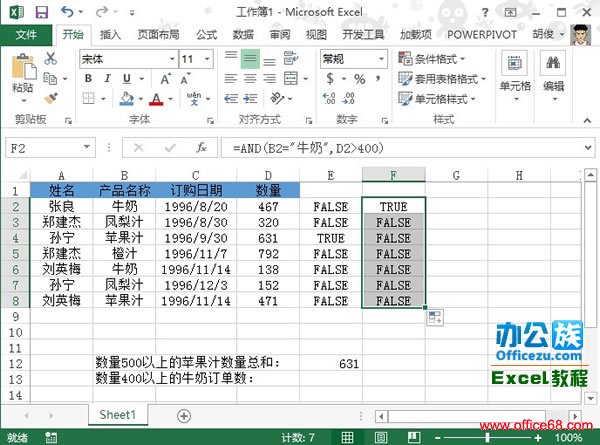The height and width of the screenshot is (445, 600).
Task: Click the cell borders icon
Action: (88, 99)
